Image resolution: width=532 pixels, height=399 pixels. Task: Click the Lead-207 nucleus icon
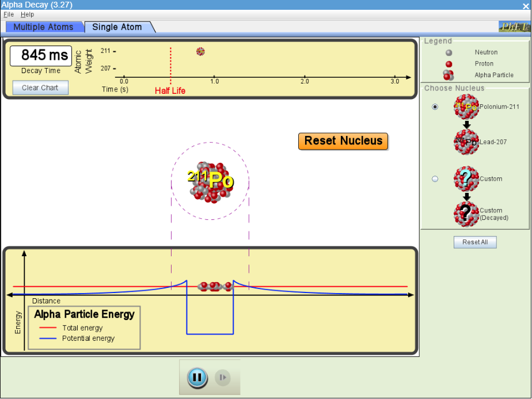(466, 142)
